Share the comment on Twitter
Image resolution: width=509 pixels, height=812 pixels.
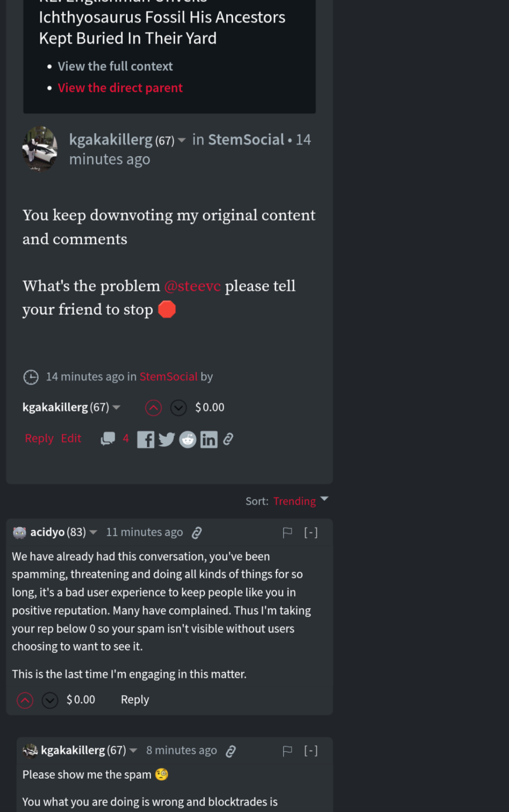click(166, 439)
